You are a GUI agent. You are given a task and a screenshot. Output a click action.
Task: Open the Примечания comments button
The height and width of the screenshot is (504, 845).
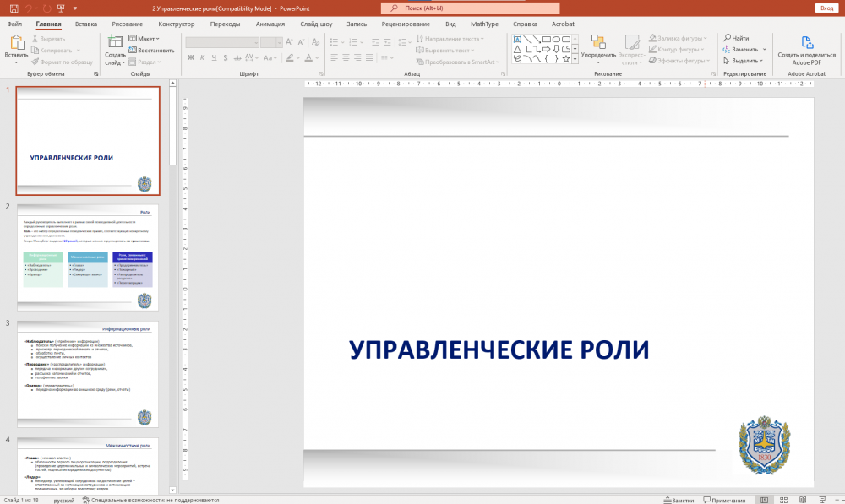pyautogui.click(x=723, y=500)
